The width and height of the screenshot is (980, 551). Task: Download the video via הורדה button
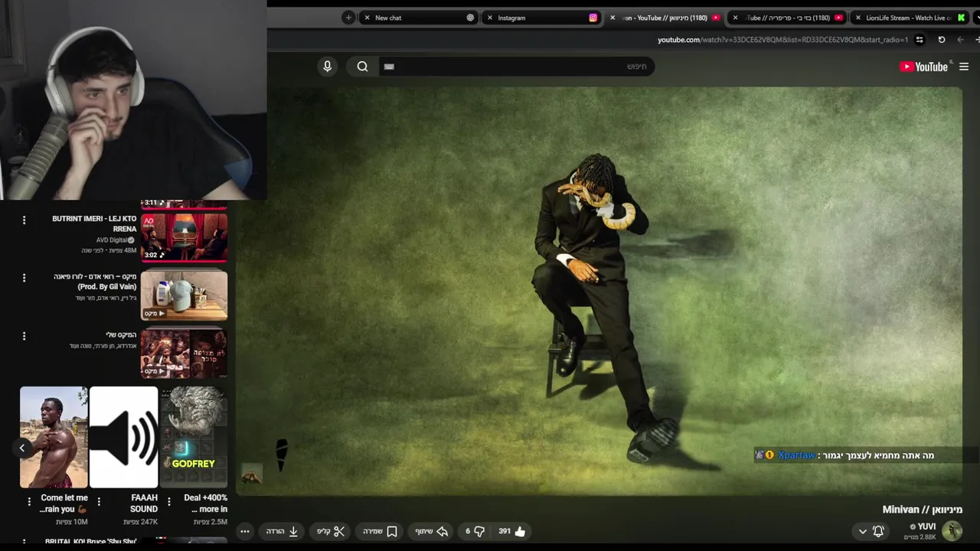pyautogui.click(x=282, y=531)
